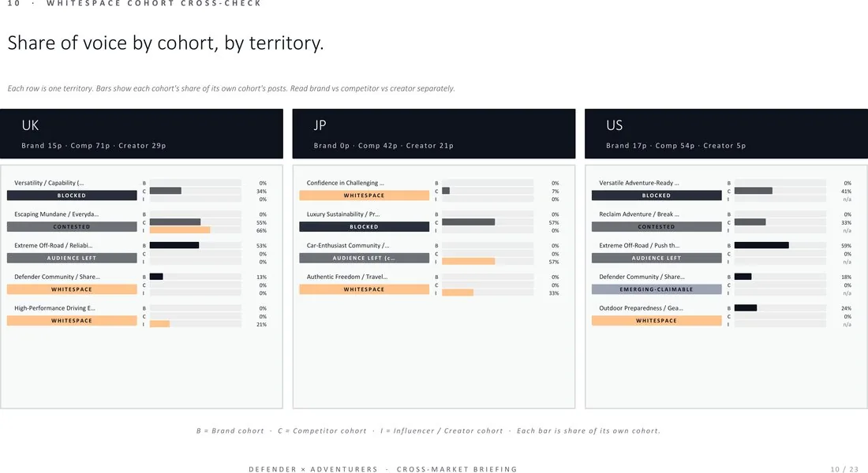868x473 pixels.
Task: Select BLOCKED badge under Luxury Sustainability
Action: [x=365, y=227]
